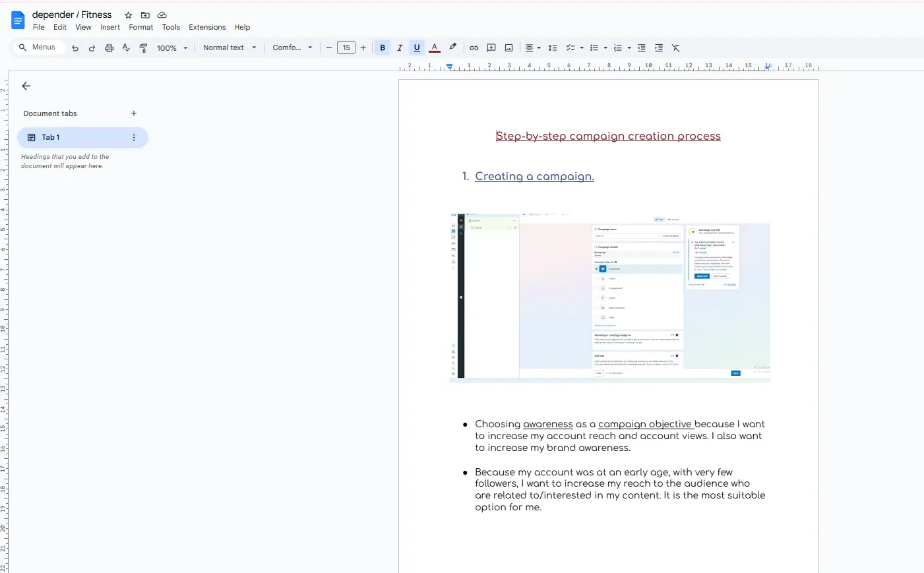Screen dimensions: 924x573
Task: Click the insert image icon
Action: pos(508,48)
